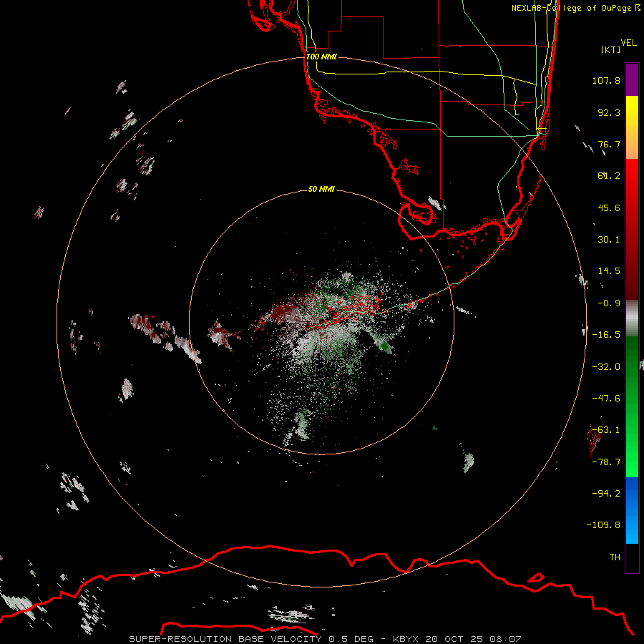The width and height of the screenshot is (644, 644).
Task: Pick the gray near-zero segment of color bar
Action: coord(632,316)
